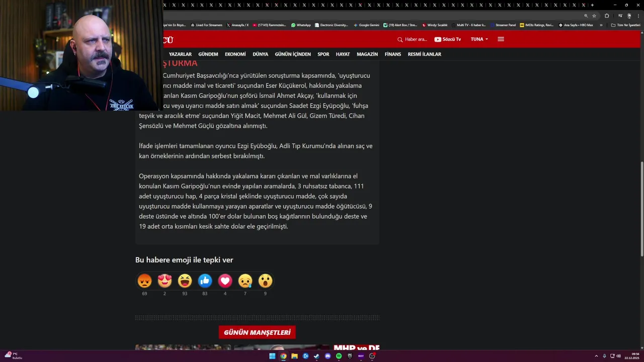644x362 pixels.
Task: Open Spotify from the taskbar
Action: [339, 356]
